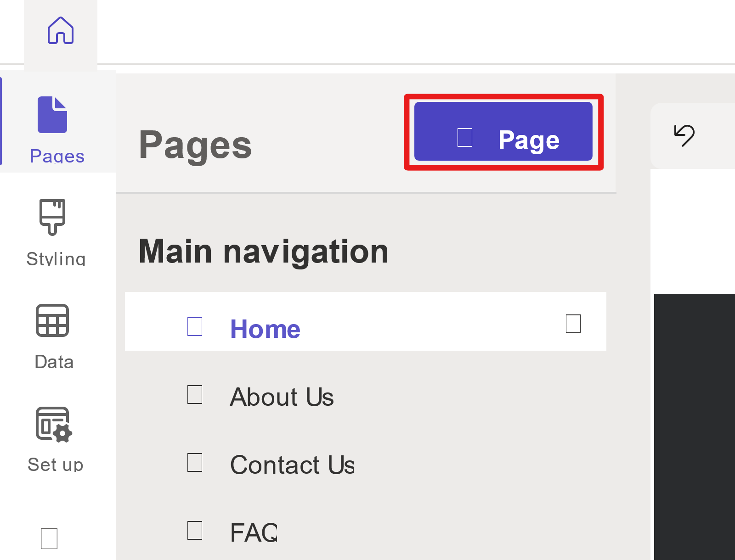Select the Contact Us page
Image resolution: width=735 pixels, height=560 pixels.
(x=366, y=464)
